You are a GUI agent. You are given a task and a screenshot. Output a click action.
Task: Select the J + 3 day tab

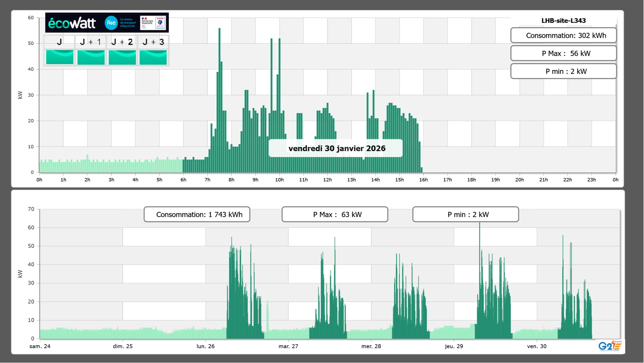tap(153, 42)
